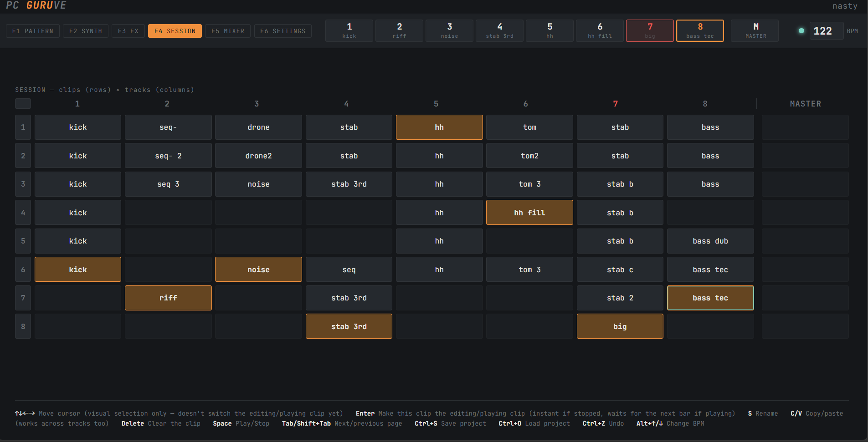Click the green play status indicator dot
Viewport: 868px width, 442px height.
(801, 31)
